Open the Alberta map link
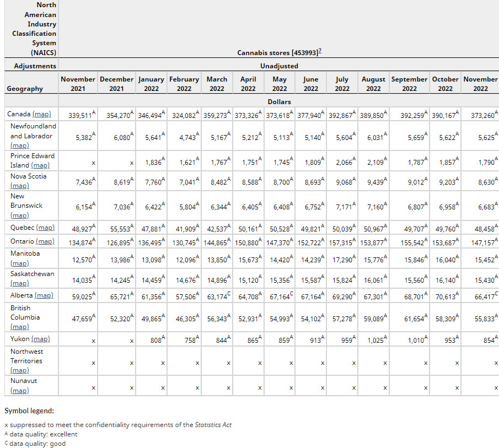The image size is (499, 448). 44,295
